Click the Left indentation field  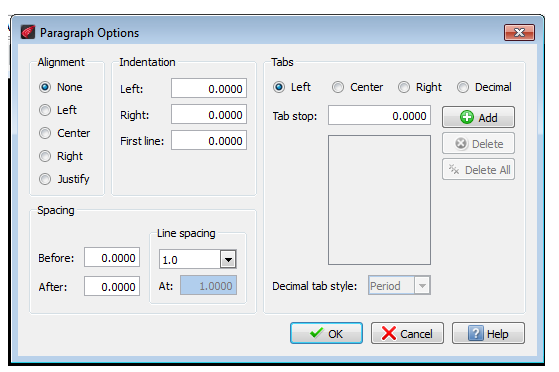(x=209, y=88)
